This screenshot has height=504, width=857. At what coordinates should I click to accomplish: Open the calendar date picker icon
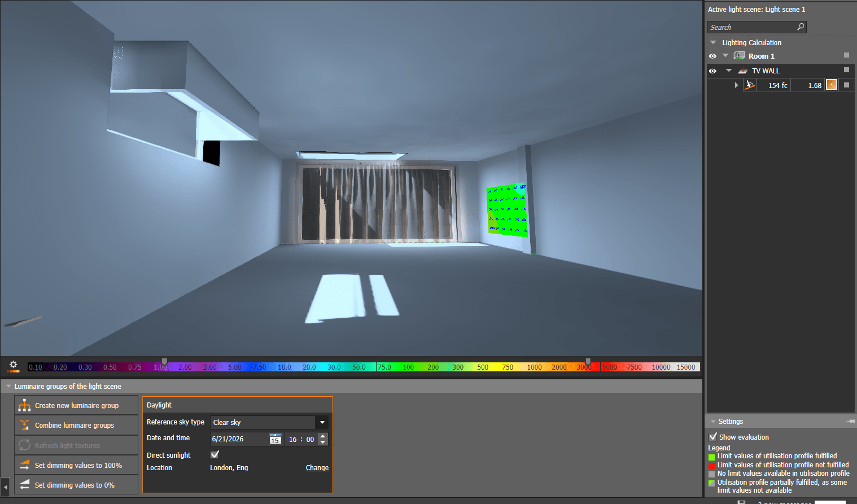pos(275,439)
